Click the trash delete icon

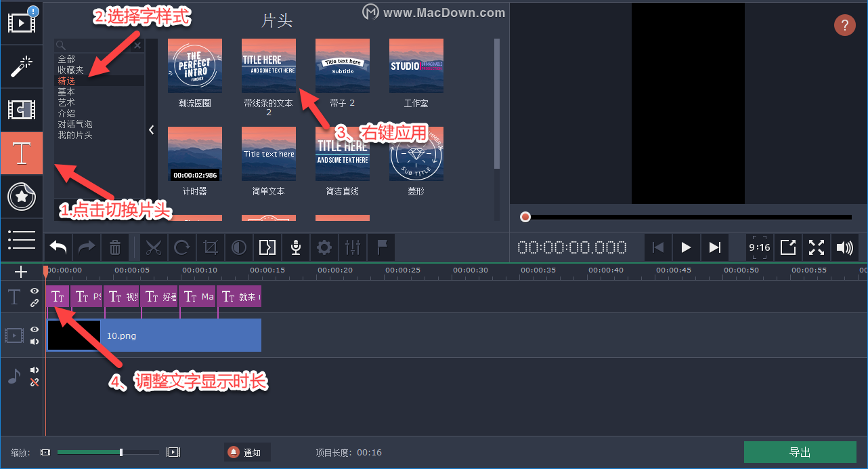115,248
